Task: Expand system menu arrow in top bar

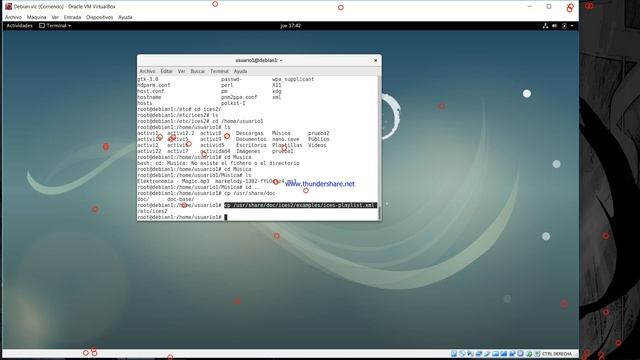Action: (x=572, y=26)
